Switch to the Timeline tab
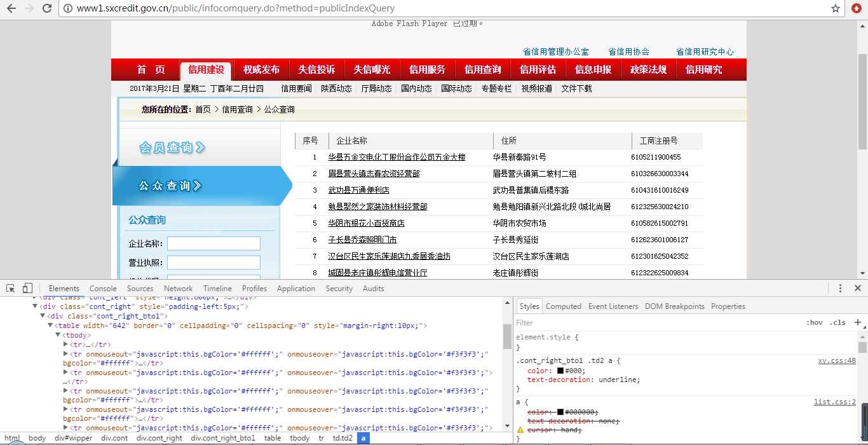This screenshot has width=868, height=445. [x=217, y=288]
